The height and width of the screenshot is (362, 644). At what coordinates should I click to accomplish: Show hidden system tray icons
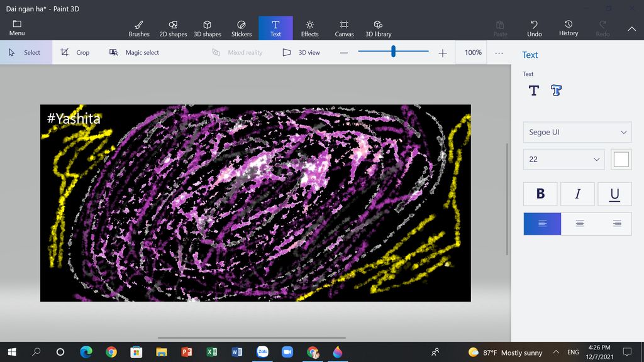pos(556,352)
